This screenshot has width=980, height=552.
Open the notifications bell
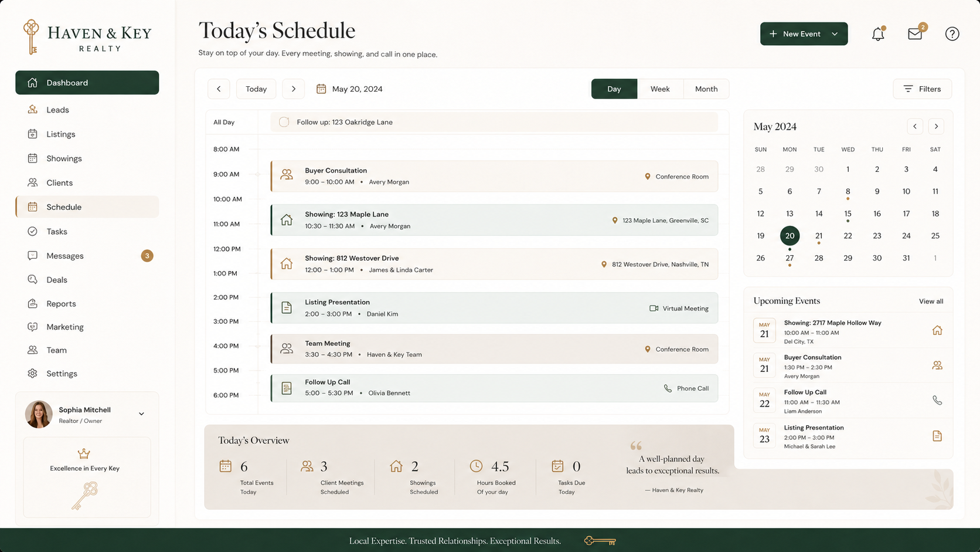click(x=877, y=34)
